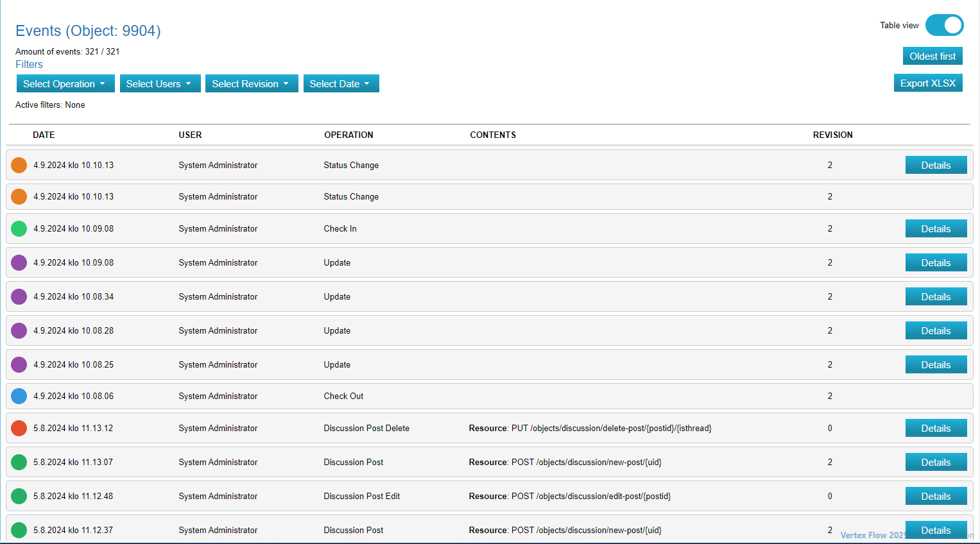Click the green circle icon for Check In event

(19, 228)
